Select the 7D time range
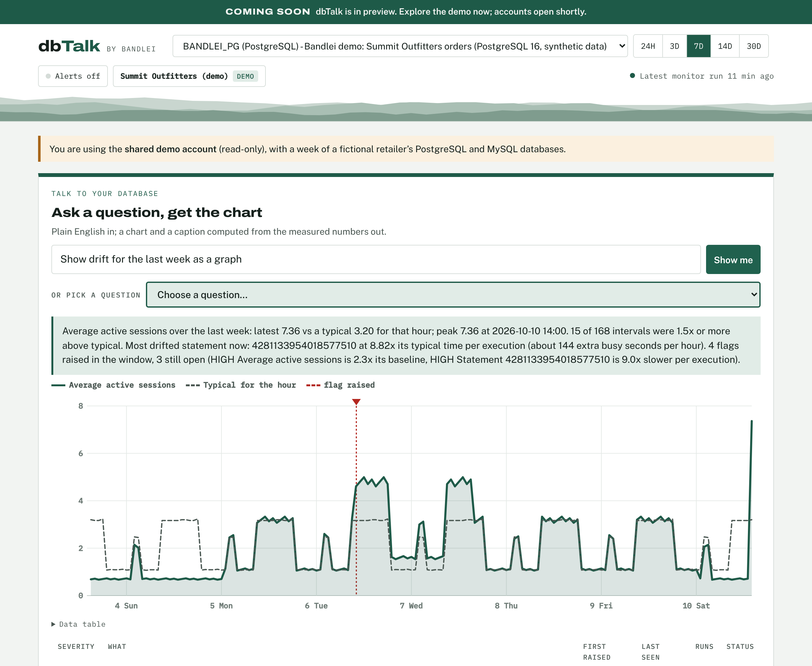 698,46
